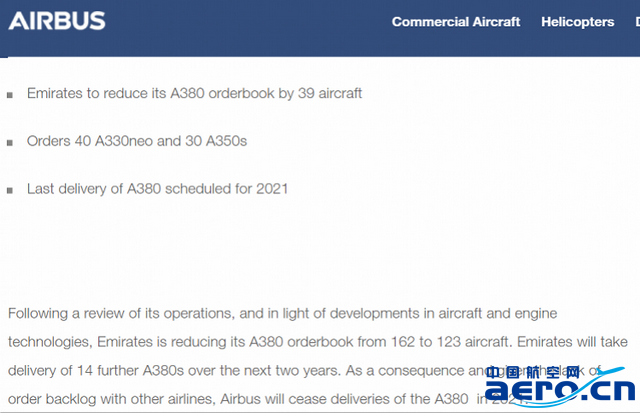Click the AIRBUS logo in the header

(x=57, y=21)
